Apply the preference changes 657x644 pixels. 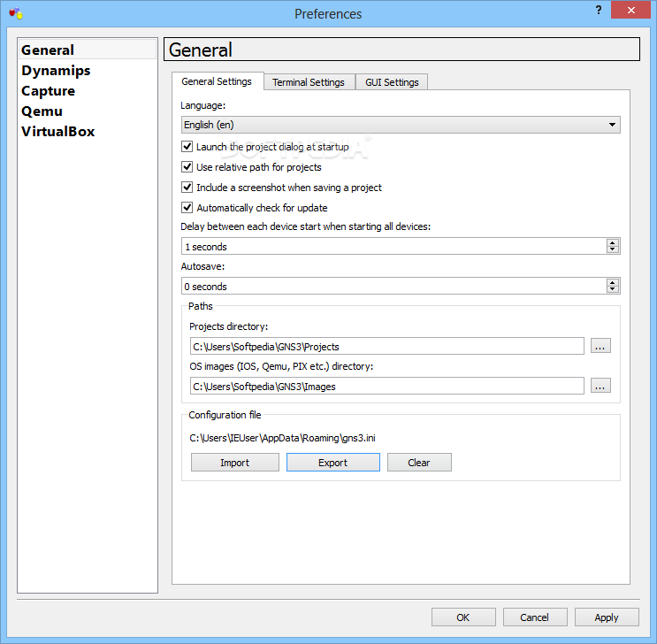(x=607, y=617)
